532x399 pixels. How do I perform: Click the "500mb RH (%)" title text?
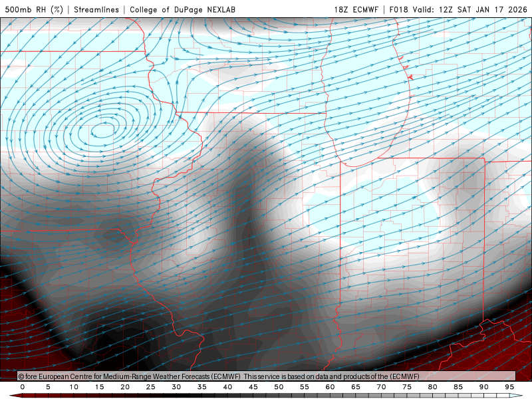(x=34, y=9)
